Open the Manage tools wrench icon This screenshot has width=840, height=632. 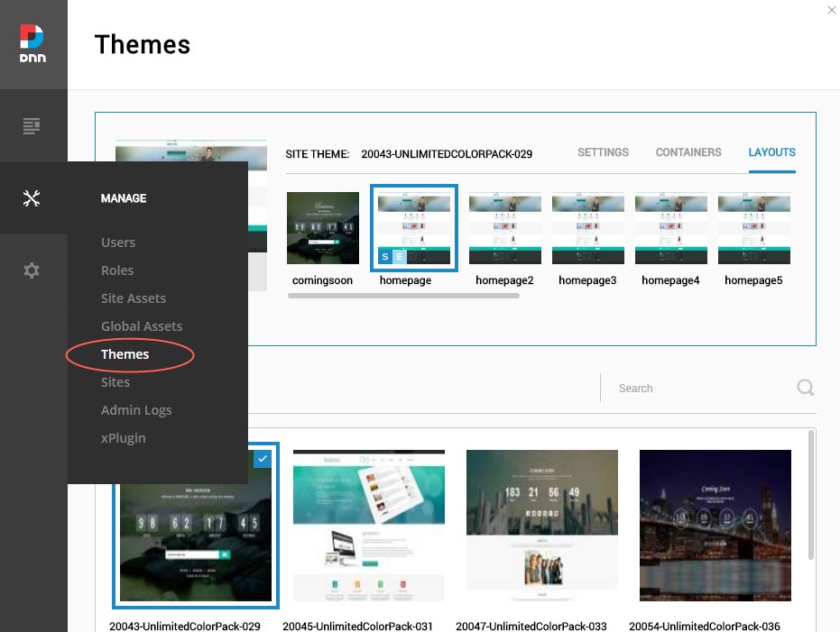[x=32, y=198]
